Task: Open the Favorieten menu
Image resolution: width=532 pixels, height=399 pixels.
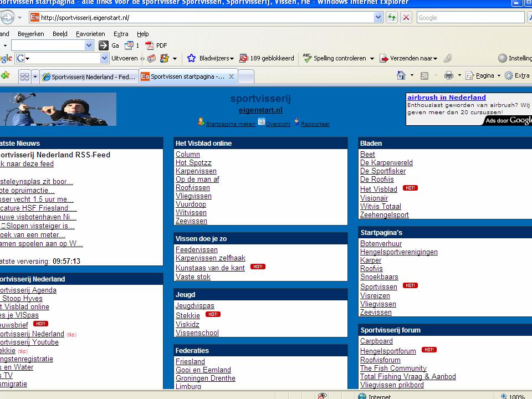Action: [x=90, y=34]
